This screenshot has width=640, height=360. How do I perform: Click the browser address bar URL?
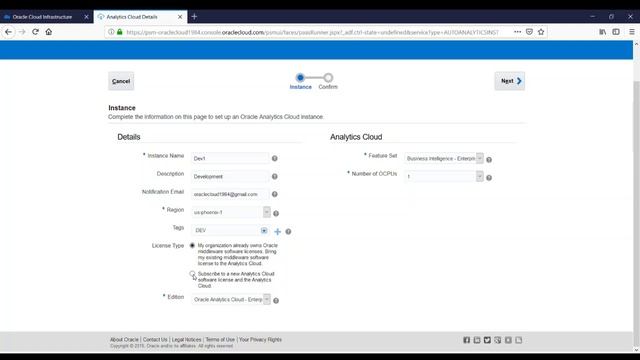coord(312,32)
